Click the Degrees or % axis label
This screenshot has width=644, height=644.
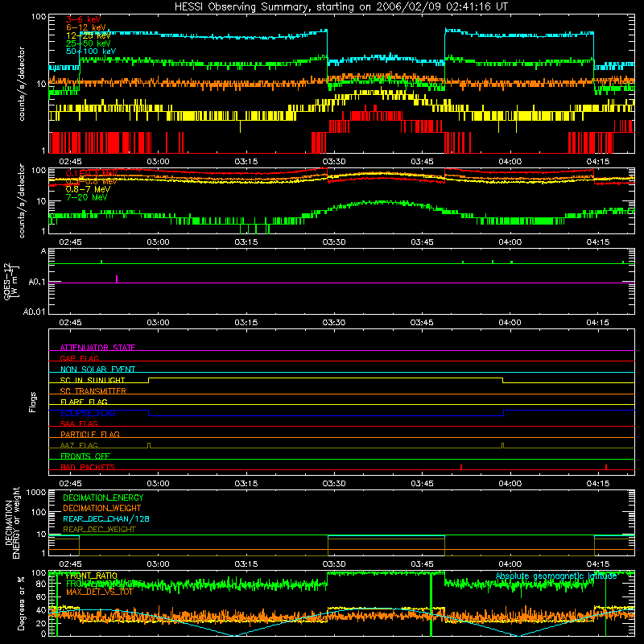point(21,603)
